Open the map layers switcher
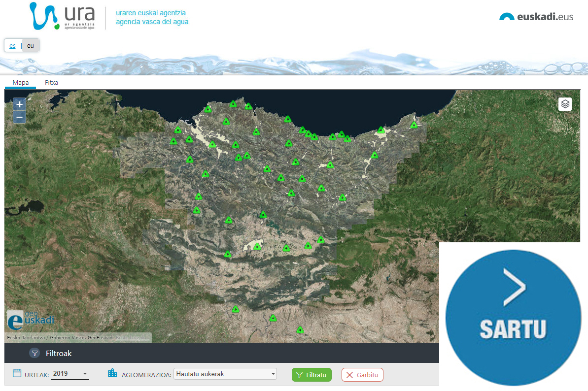 pyautogui.click(x=565, y=104)
